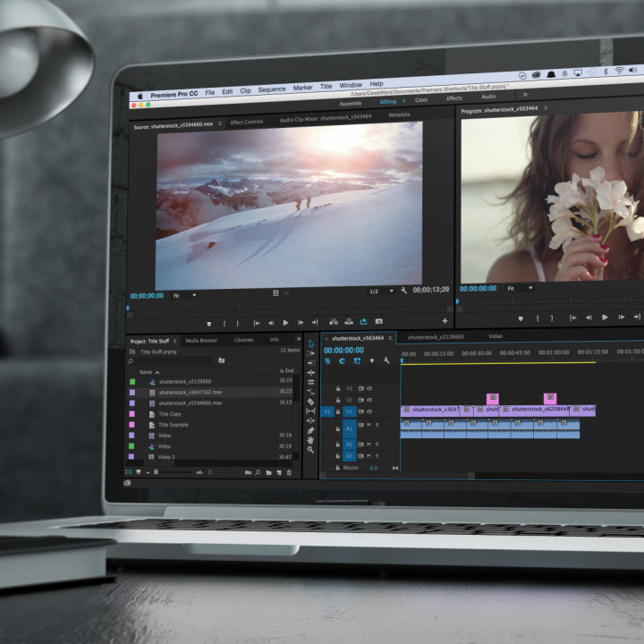Add marker in Source monitor

point(209,324)
